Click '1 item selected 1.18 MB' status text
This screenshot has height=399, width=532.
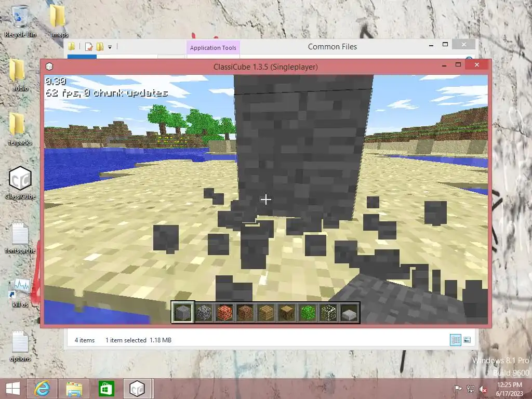click(138, 340)
